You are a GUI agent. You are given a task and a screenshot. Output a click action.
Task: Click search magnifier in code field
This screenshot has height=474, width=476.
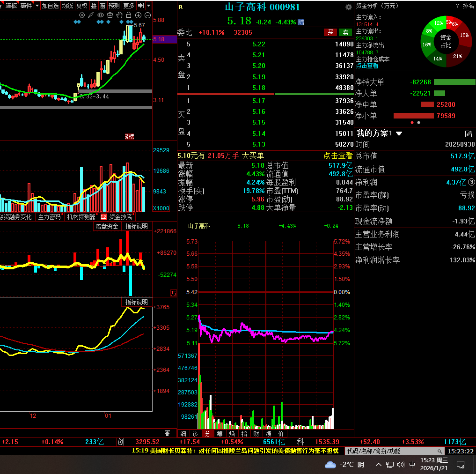point(439,451)
